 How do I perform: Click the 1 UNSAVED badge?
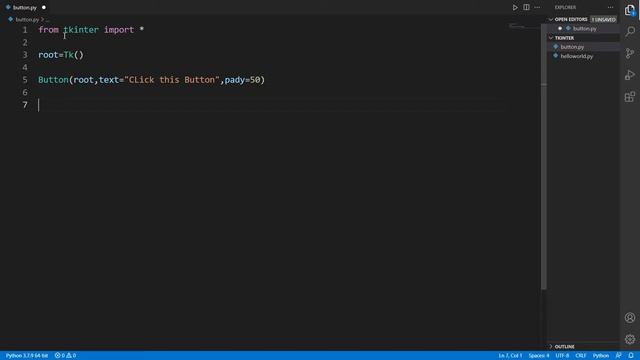[603, 19]
